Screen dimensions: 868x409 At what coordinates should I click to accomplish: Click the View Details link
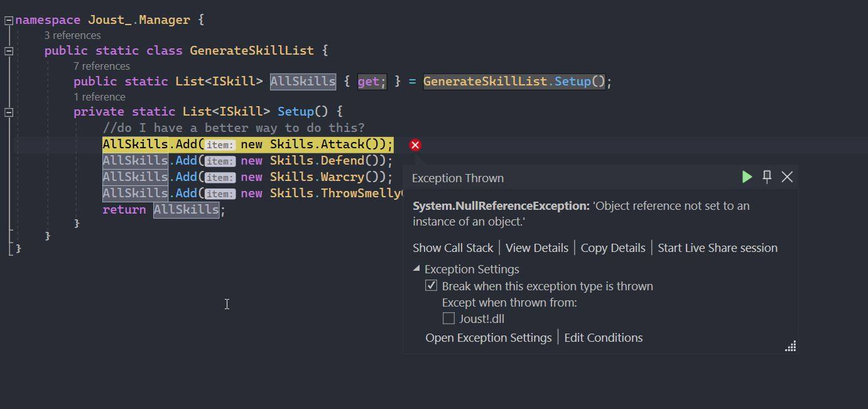[x=537, y=248]
